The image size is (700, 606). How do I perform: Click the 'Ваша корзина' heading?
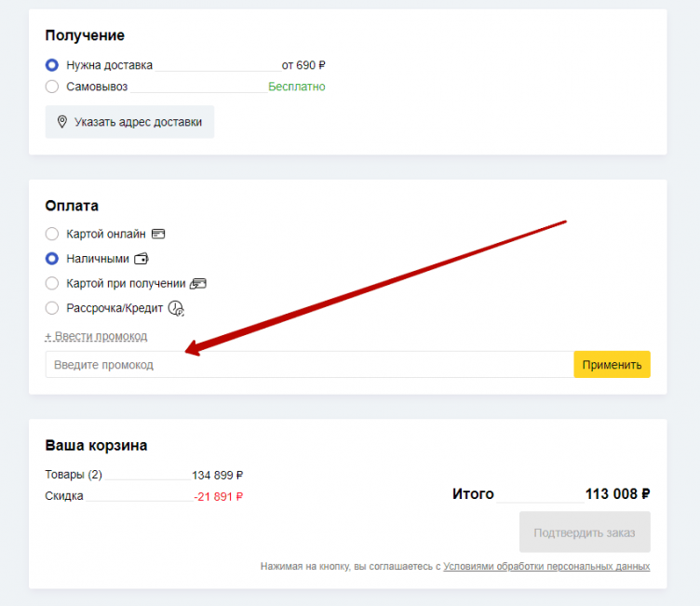96,445
